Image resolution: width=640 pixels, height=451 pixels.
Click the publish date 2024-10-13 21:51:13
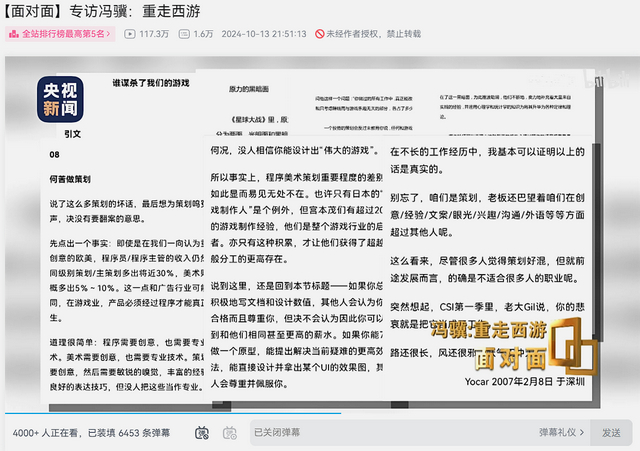coord(264,34)
